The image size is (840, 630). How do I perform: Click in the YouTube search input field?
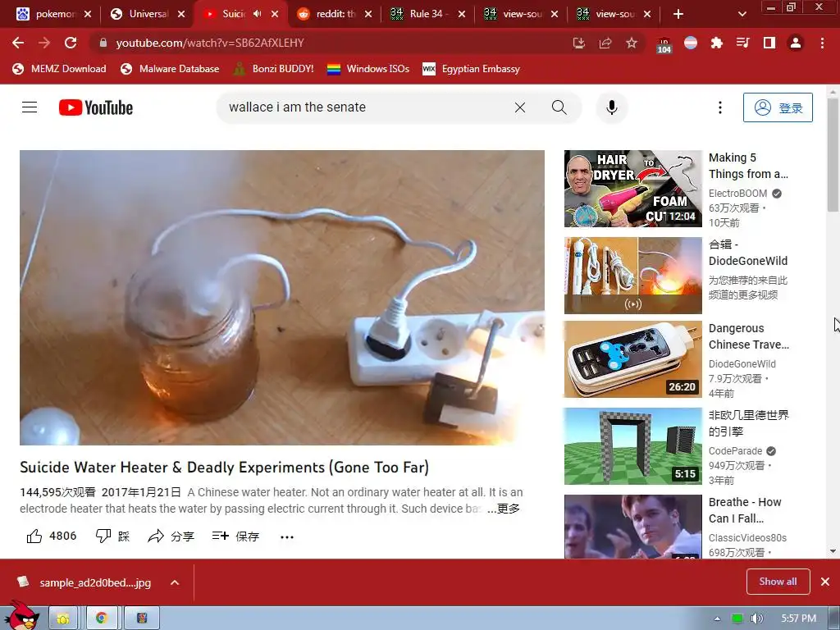[x=364, y=107]
